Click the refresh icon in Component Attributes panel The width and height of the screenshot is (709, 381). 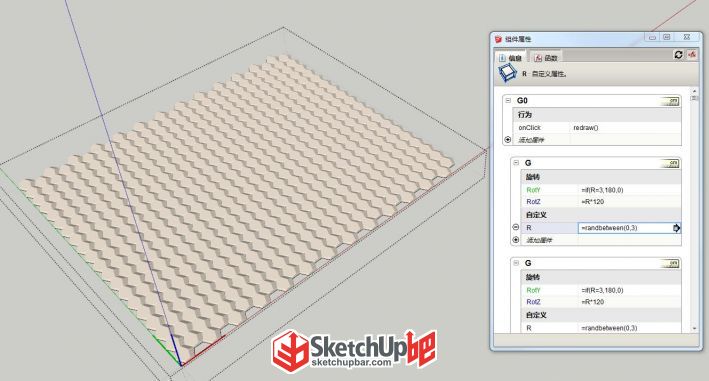678,55
